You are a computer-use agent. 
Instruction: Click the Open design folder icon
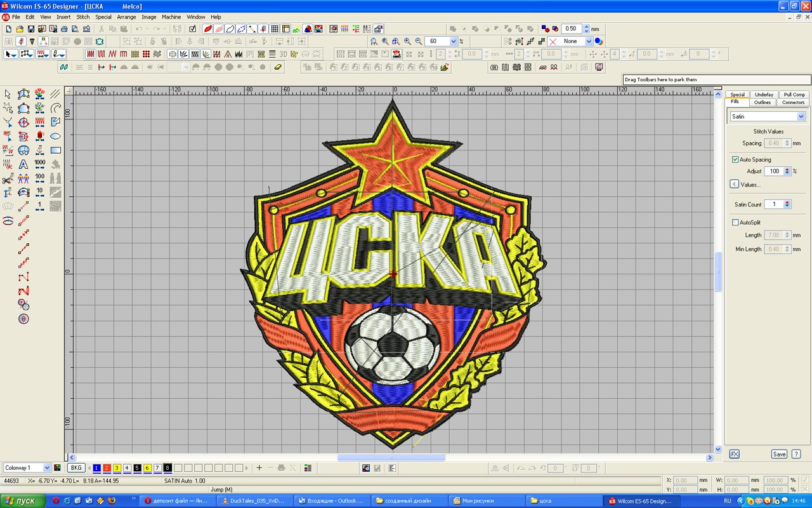point(20,29)
